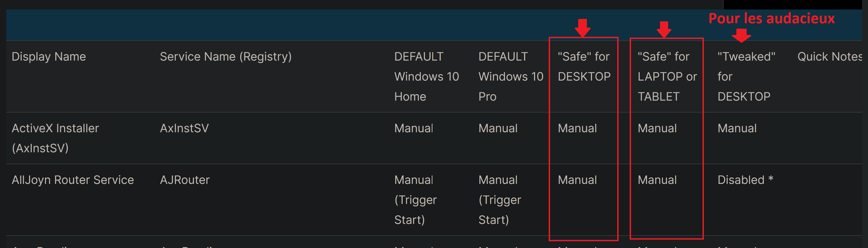Click DEFAULT Windows 10 Home column header
The height and width of the screenshot is (248, 868).
tap(427, 76)
